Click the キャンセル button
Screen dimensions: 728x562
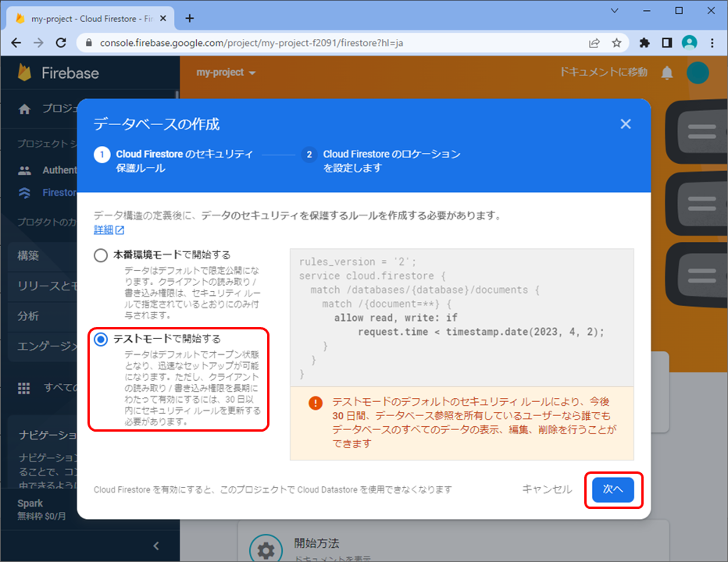point(547,489)
